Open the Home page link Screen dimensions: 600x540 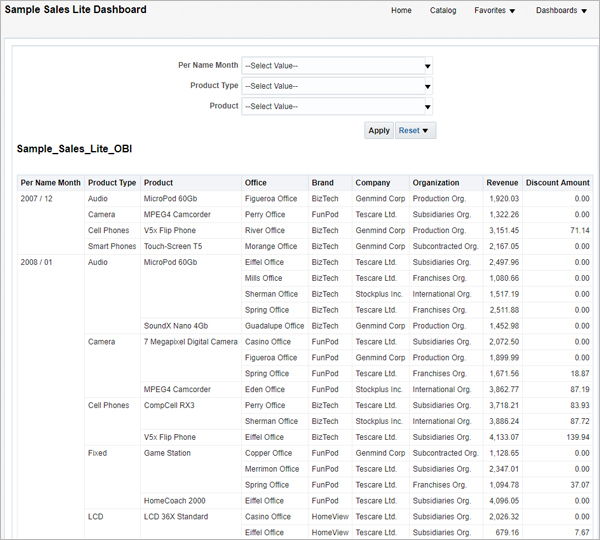point(401,10)
